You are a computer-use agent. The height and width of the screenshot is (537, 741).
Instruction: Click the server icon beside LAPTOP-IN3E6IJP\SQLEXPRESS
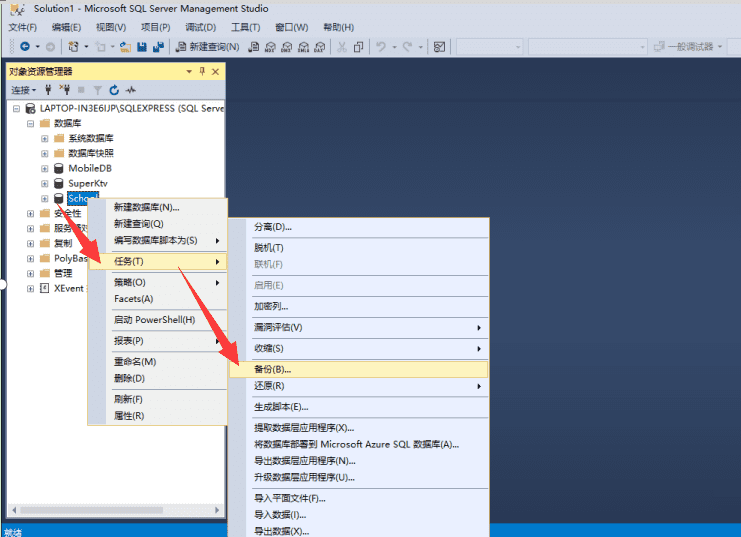tap(30, 109)
